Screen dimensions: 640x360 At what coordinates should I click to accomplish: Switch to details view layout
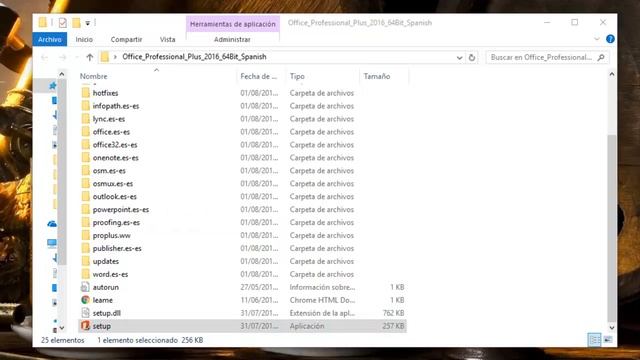click(594, 340)
